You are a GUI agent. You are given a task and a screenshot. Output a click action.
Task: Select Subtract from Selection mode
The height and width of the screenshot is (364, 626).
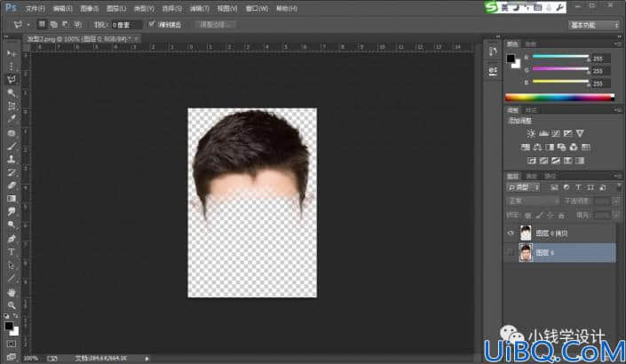(66, 24)
